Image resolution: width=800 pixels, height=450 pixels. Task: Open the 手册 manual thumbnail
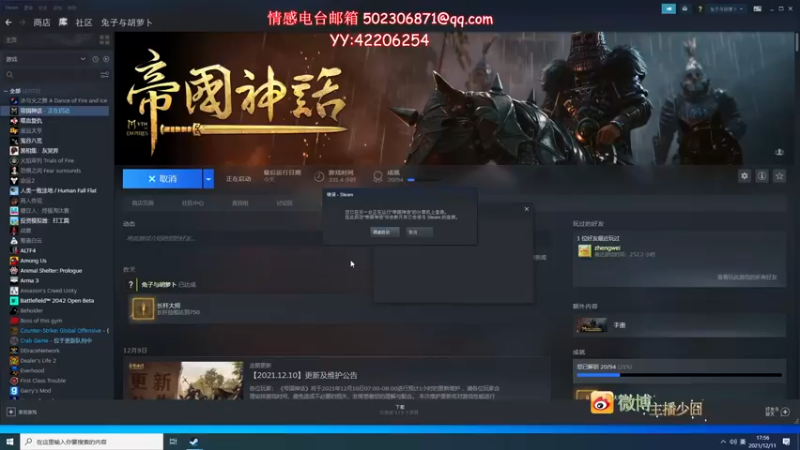[592, 325]
